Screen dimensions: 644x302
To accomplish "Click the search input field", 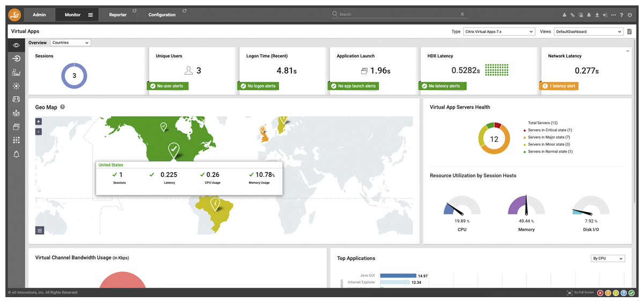I will tap(399, 15).
